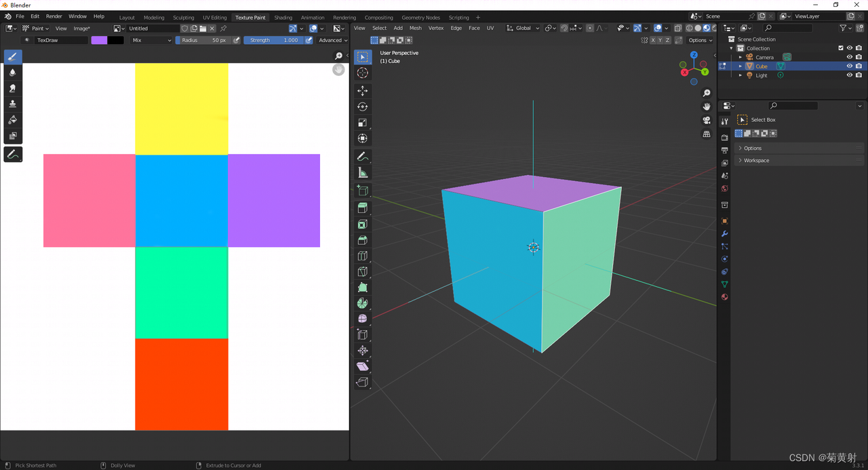This screenshot has width=868, height=470.
Task: Expand the Camera tree item in outliner
Action: tap(741, 57)
